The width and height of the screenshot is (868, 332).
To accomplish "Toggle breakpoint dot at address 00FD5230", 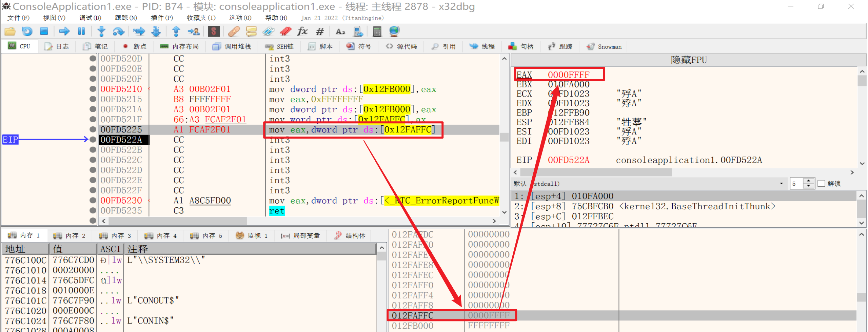I will point(93,201).
